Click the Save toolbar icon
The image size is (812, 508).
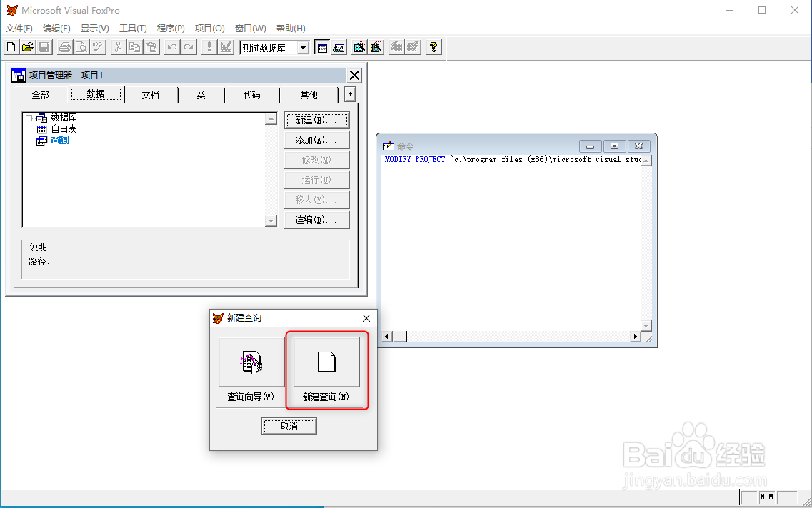pos(44,48)
